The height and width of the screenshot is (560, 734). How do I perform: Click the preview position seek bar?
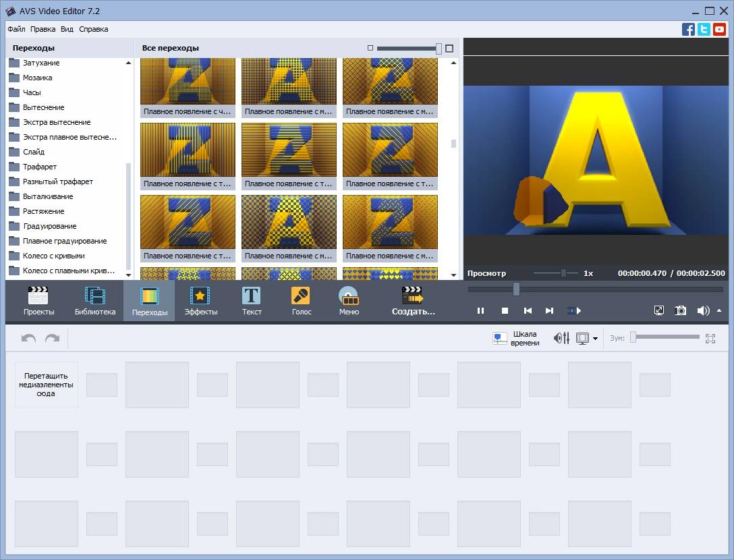[x=596, y=289]
